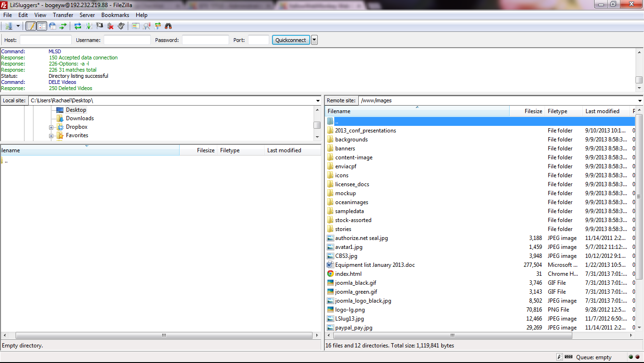
Task: Select the LSlug13.jpg file name
Action: (x=349, y=319)
